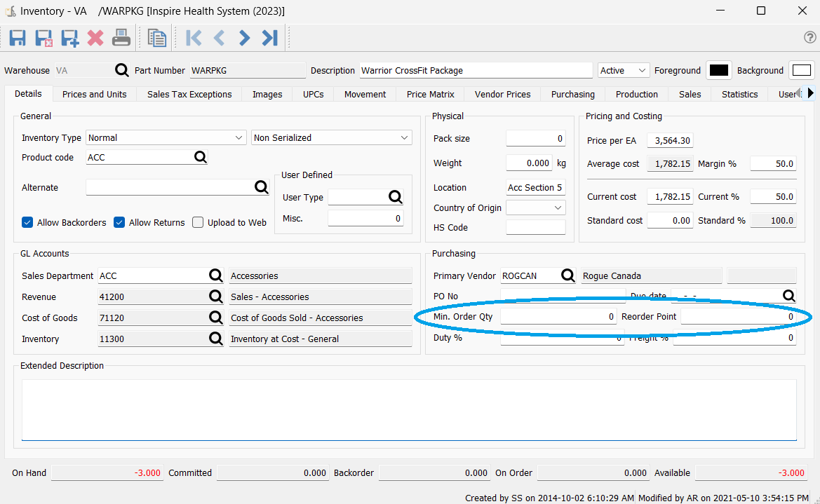Enable Upload to Web checkbox
This screenshot has width=820, height=504.
(x=198, y=222)
